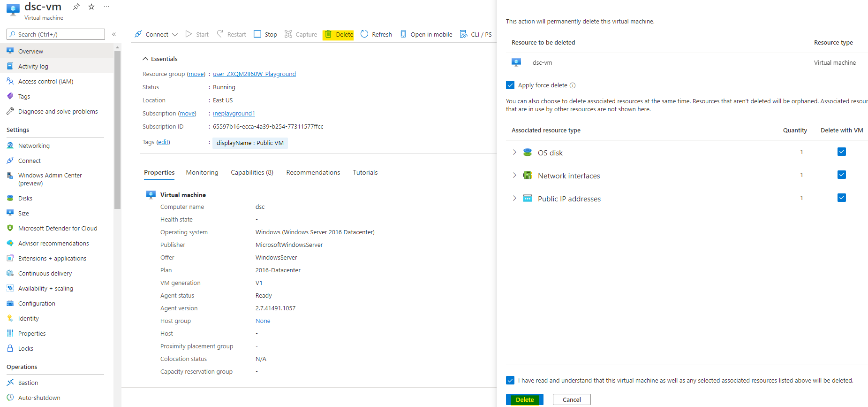Click the Capture icon in the toolbar
This screenshot has width=868, height=407.
pyautogui.click(x=288, y=34)
